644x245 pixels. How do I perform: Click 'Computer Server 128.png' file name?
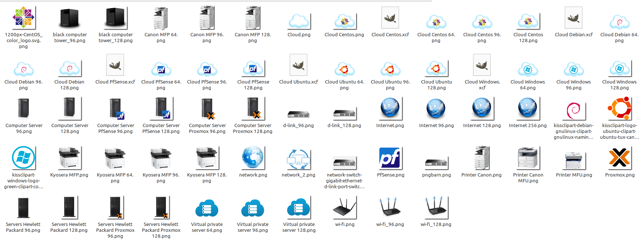pos(70,129)
